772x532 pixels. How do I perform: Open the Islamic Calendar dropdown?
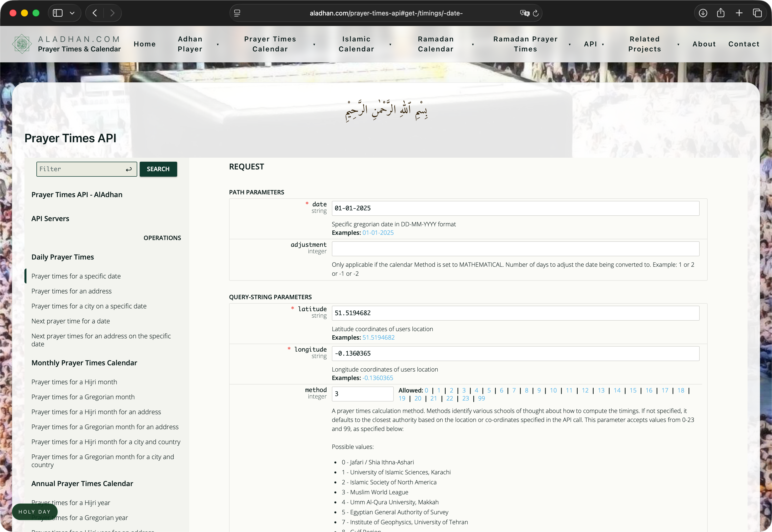(x=356, y=44)
